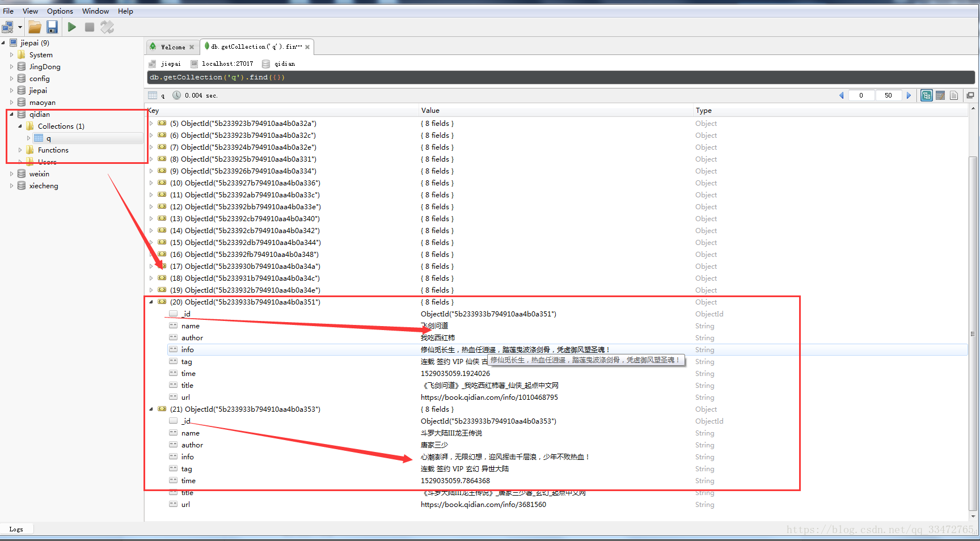980x541 pixels.
Task: Click the open file folder icon
Action: (35, 27)
